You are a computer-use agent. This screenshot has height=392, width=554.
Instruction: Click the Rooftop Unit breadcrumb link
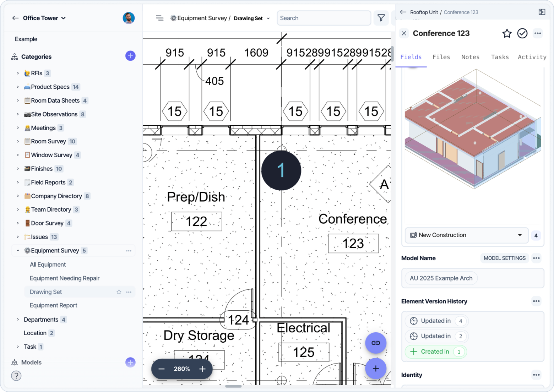point(424,12)
